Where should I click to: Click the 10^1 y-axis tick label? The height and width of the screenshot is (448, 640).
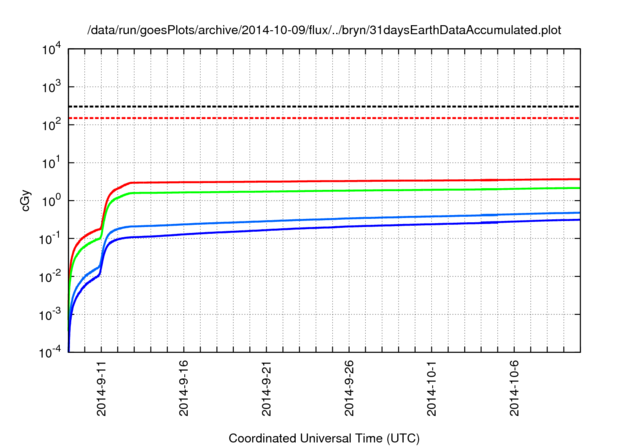(x=51, y=163)
